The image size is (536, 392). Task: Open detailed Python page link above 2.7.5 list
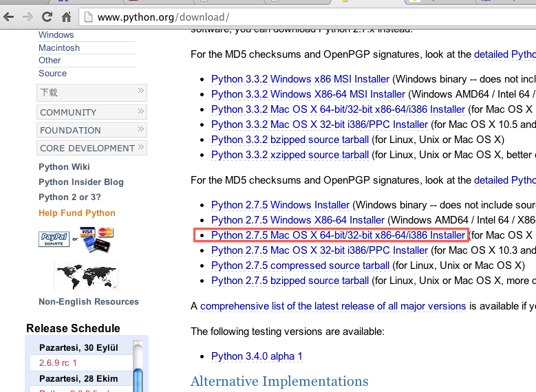pos(505,180)
